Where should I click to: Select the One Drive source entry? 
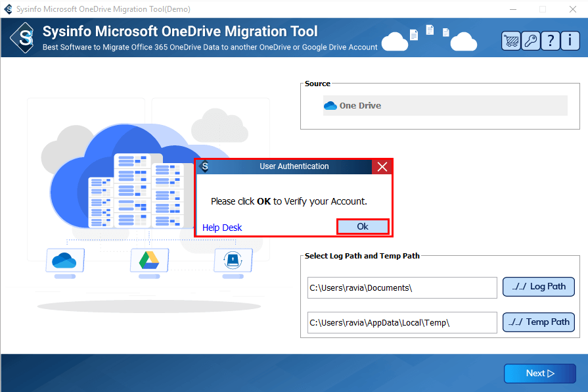coord(445,105)
